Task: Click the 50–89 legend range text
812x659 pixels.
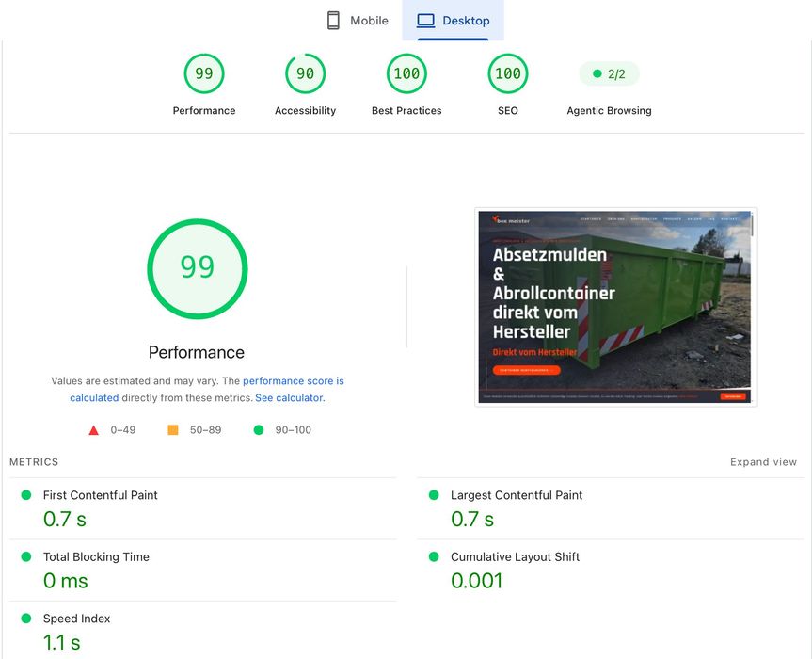Action: pyautogui.click(x=205, y=430)
